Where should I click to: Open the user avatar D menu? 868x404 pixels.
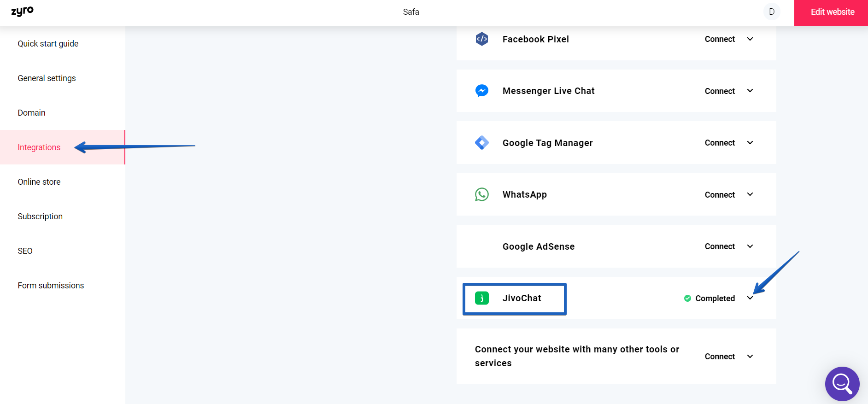point(772,12)
